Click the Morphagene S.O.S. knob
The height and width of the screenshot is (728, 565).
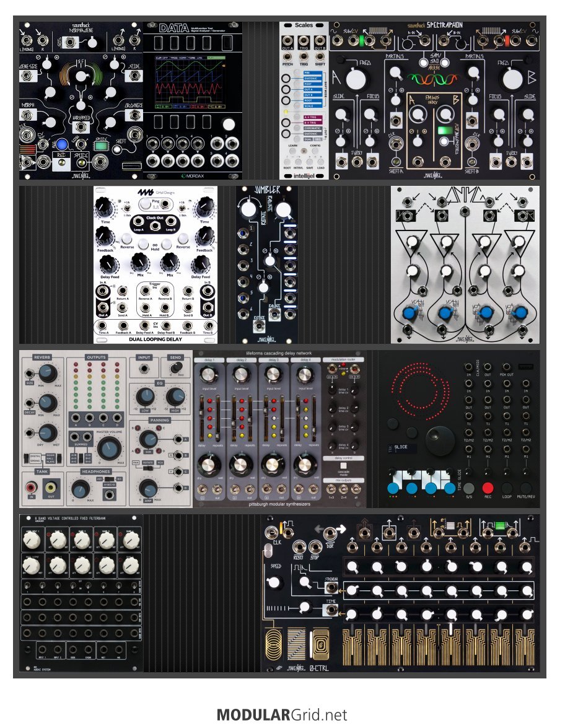coord(93,43)
